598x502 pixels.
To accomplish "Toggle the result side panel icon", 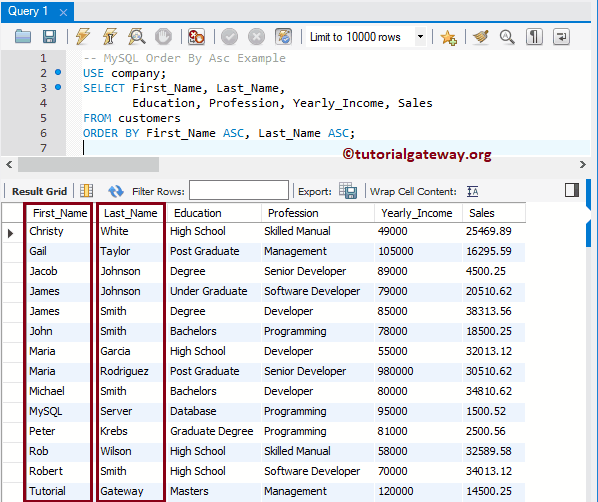I will point(572,190).
